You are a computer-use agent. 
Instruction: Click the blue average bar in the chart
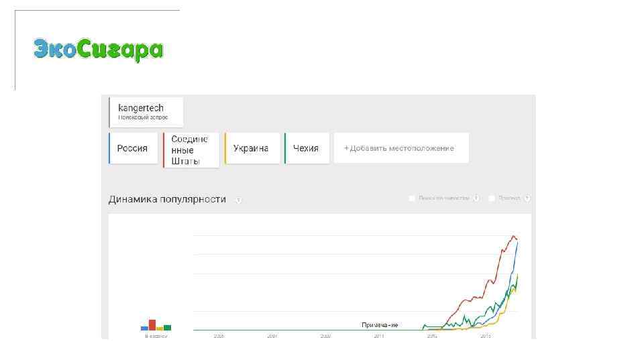144,328
